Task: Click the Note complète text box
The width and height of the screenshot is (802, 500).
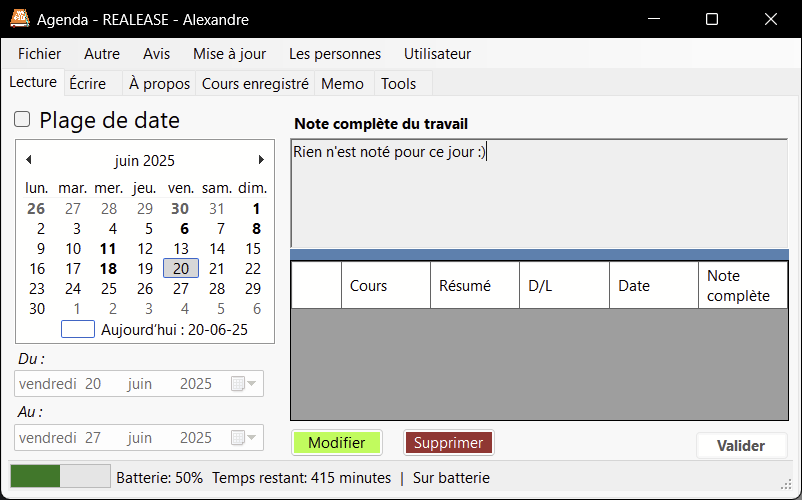Action: tap(539, 193)
